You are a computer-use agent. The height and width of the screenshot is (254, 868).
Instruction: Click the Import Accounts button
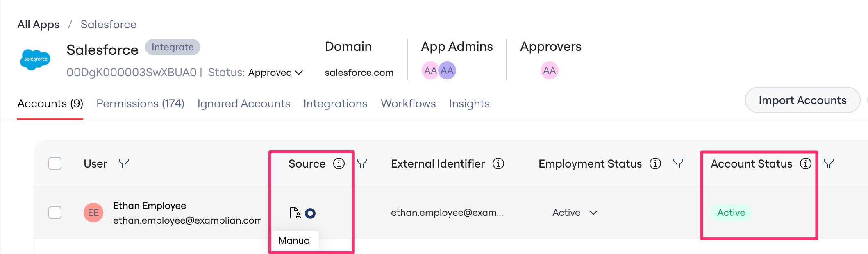tap(802, 100)
